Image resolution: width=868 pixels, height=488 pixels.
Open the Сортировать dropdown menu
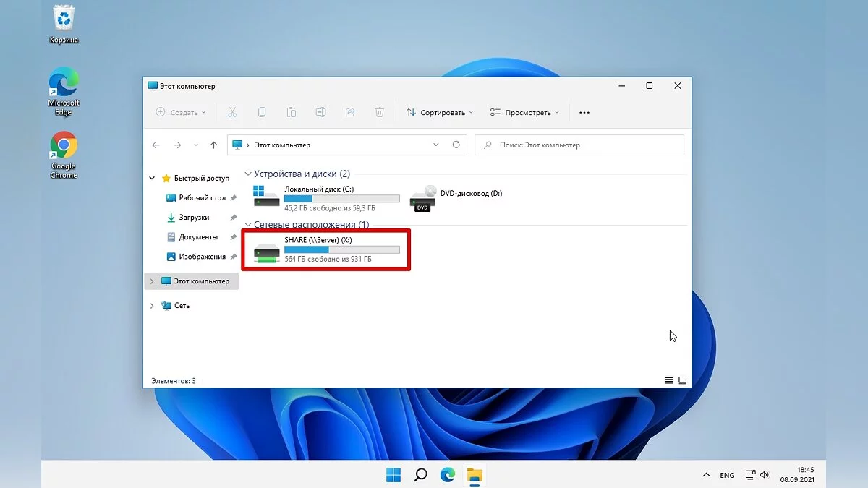[x=440, y=112]
